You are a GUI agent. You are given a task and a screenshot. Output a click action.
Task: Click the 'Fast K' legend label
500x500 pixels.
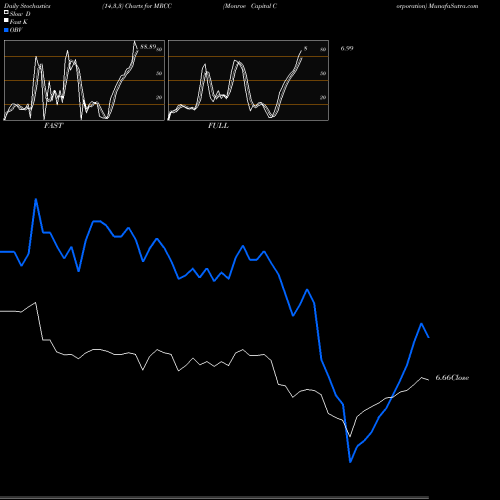coord(19,22)
